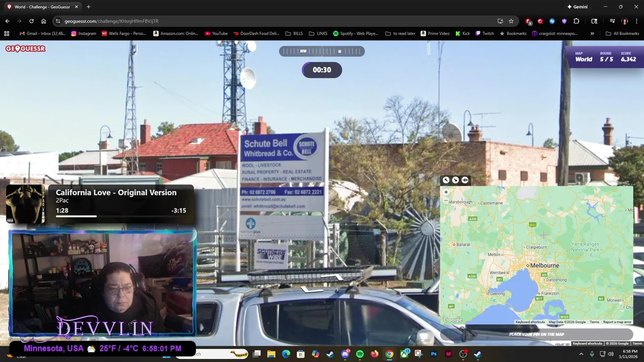Click the Chrome back arrow

click(x=7, y=21)
